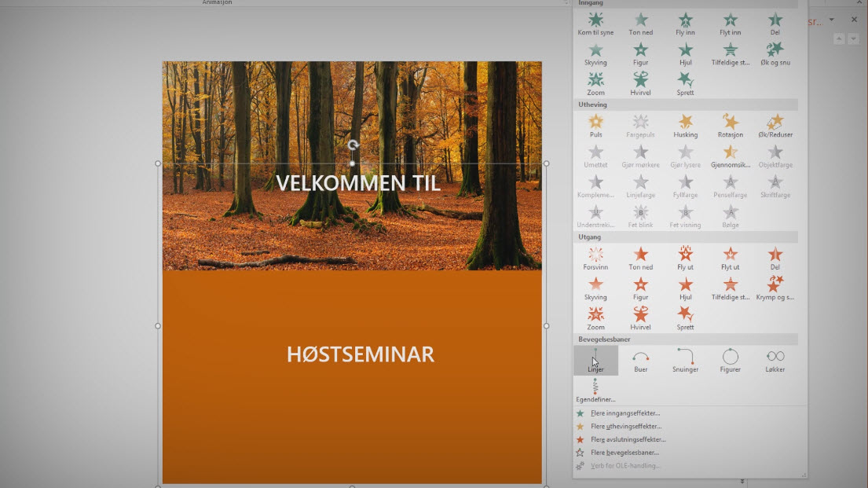Click the rotation handle above text box
Screen dimensions: 868x488
(x=353, y=145)
